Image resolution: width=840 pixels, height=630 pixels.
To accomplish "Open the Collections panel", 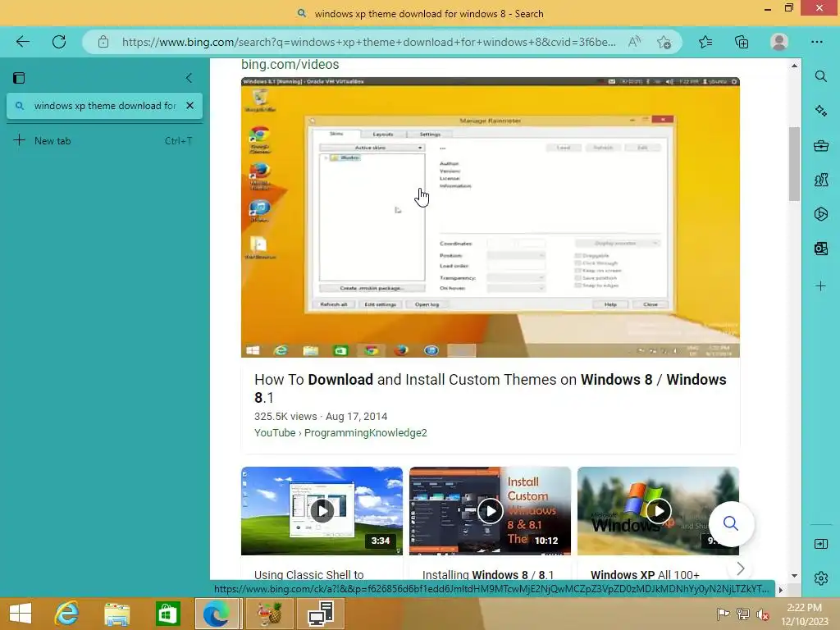I will [742, 42].
